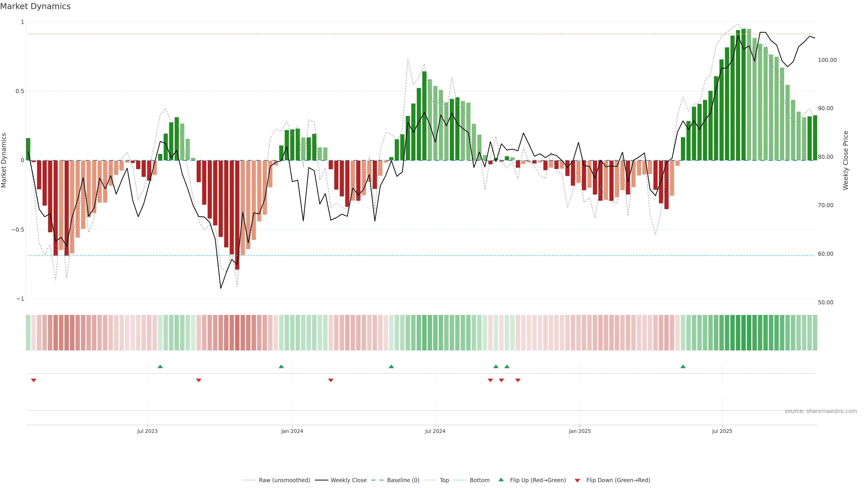Click the Jul 2024 x-axis label
The image size is (868, 488).
tap(435, 431)
